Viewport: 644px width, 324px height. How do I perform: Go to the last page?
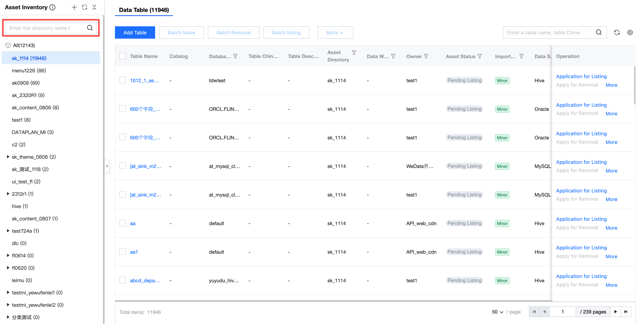pyautogui.click(x=626, y=312)
